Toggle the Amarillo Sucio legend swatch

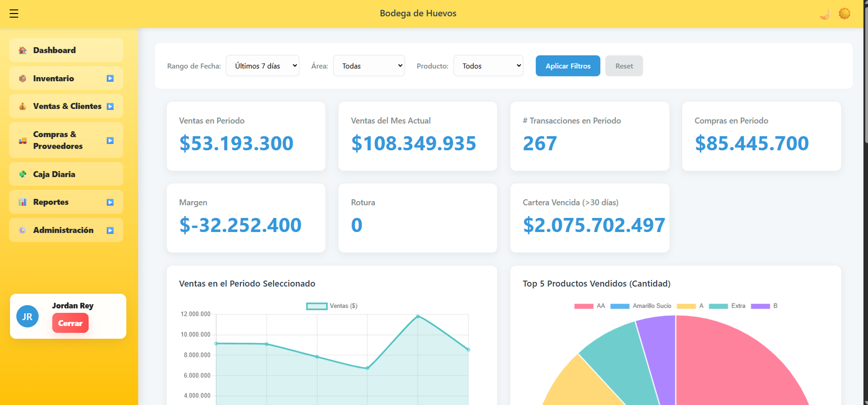click(x=620, y=306)
